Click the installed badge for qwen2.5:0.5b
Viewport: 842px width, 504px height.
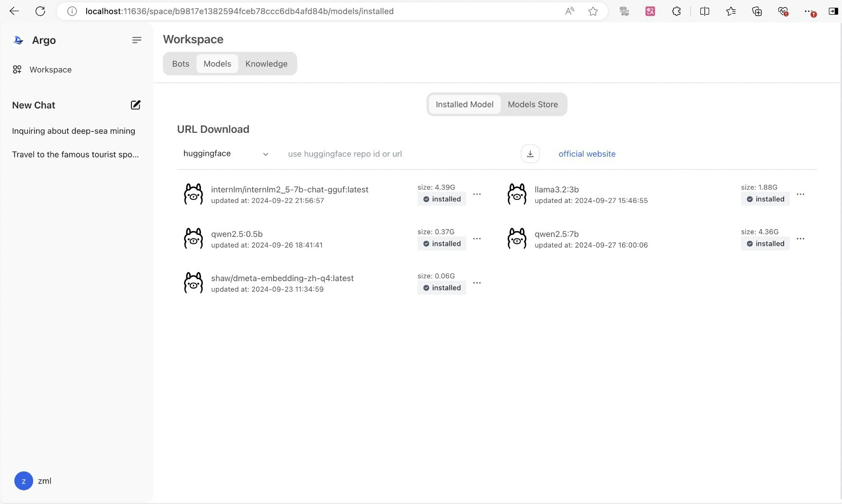(x=441, y=244)
